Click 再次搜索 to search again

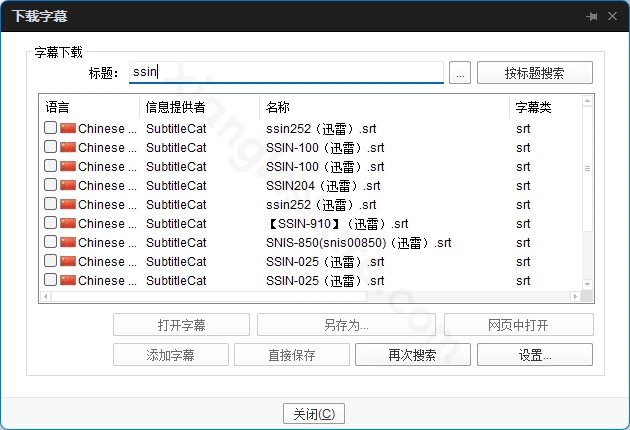[413, 354]
